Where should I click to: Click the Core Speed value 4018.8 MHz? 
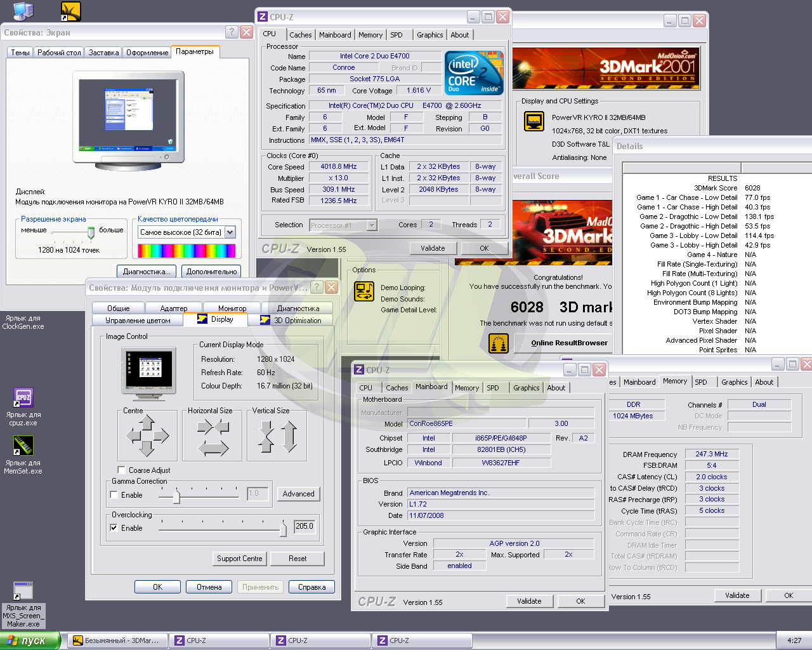pos(339,166)
